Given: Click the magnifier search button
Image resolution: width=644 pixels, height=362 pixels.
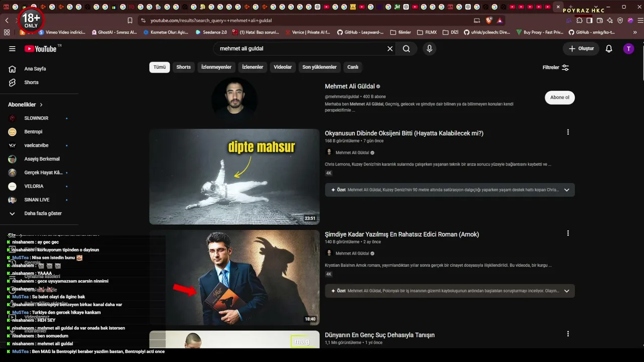Looking at the screenshot, I should (407, 49).
